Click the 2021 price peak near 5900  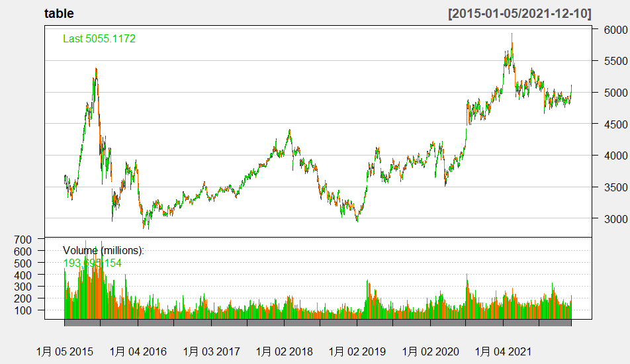512,36
